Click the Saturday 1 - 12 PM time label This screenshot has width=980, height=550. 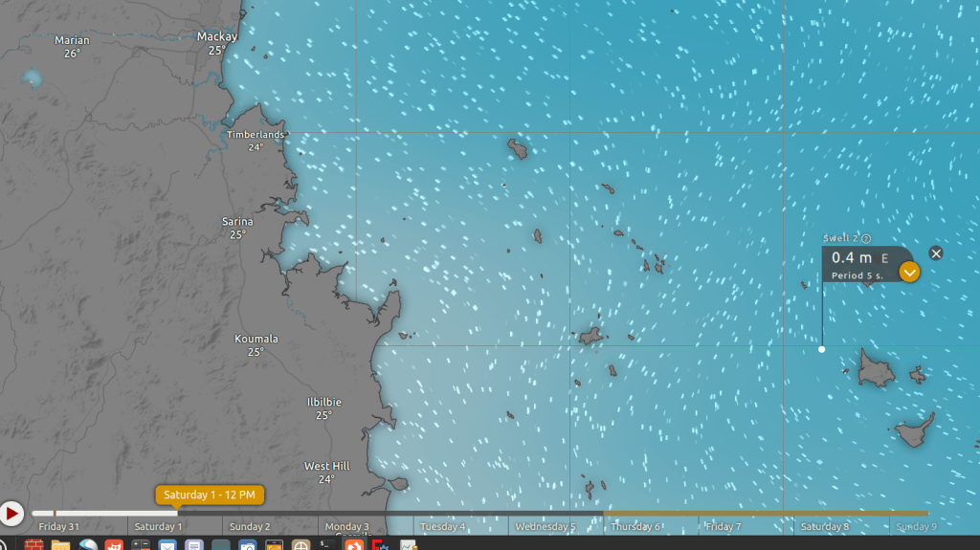[210, 495]
